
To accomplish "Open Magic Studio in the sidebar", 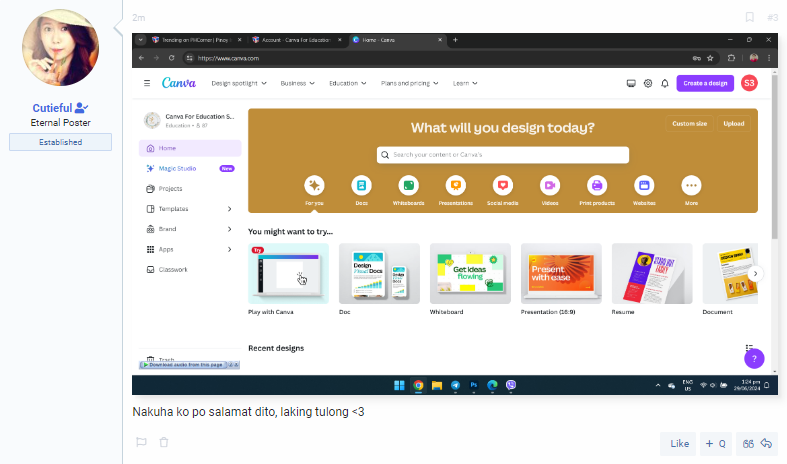I will point(190,169).
